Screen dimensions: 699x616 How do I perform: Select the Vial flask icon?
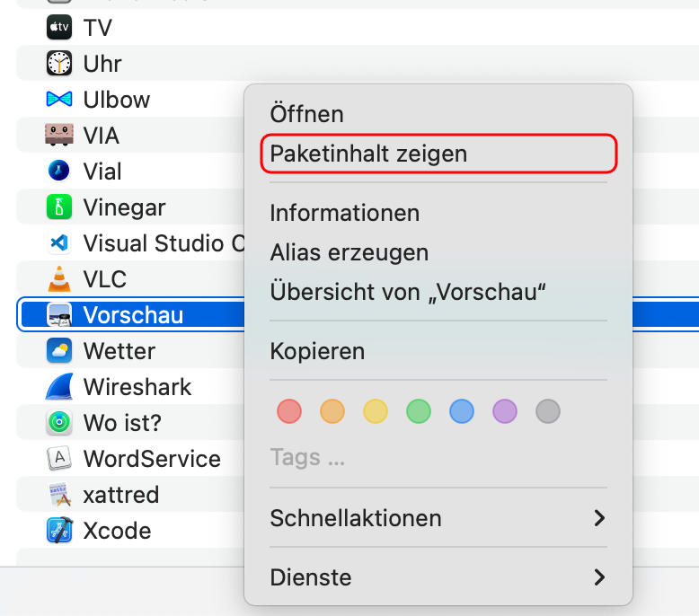[x=59, y=171]
